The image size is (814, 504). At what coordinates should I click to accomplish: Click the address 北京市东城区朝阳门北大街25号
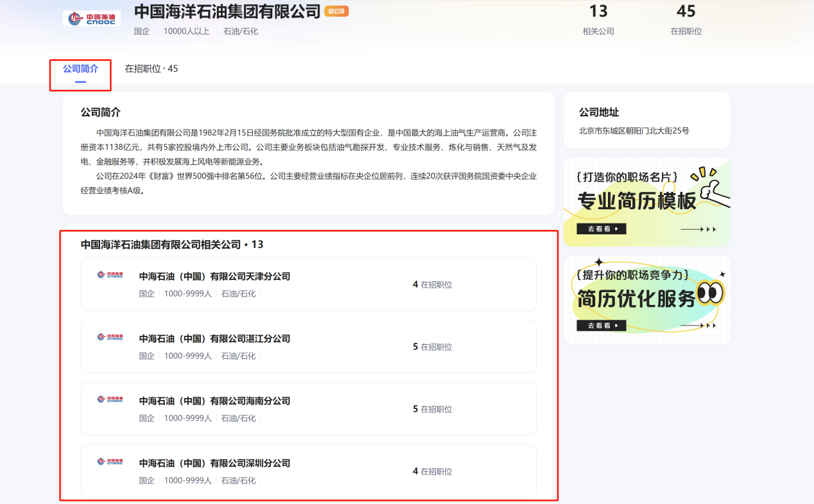pos(634,131)
